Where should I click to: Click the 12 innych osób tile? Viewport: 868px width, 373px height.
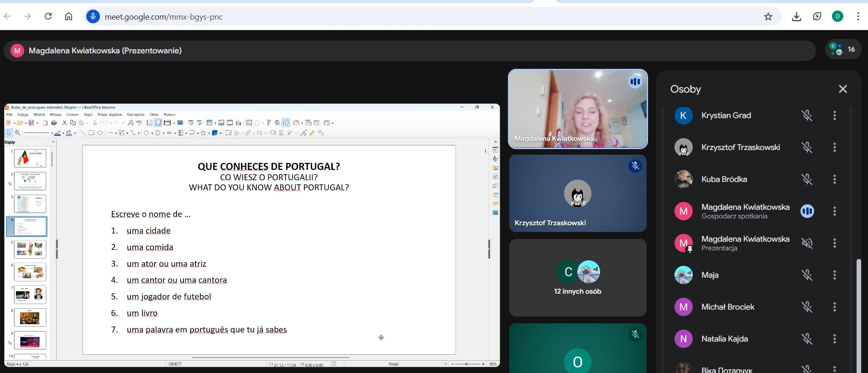(577, 277)
